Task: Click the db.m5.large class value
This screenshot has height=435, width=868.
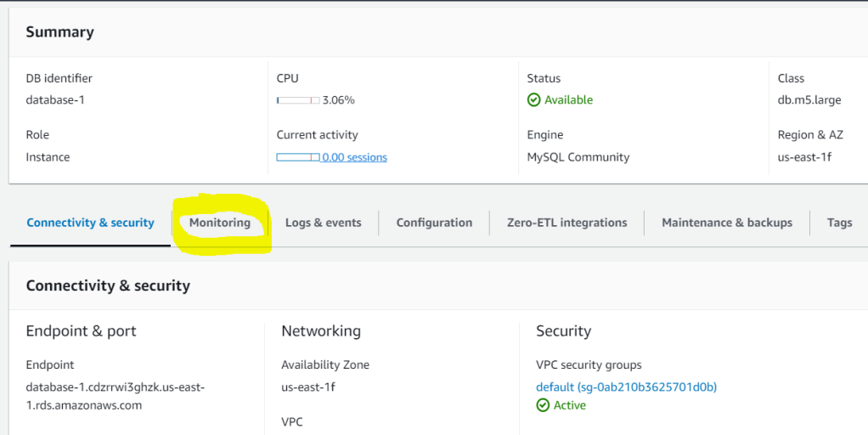Action: pyautogui.click(x=809, y=100)
